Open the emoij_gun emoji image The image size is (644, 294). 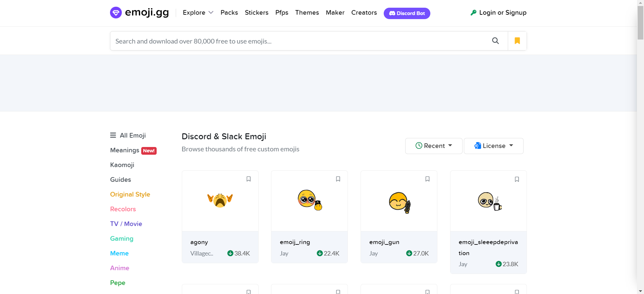(399, 202)
